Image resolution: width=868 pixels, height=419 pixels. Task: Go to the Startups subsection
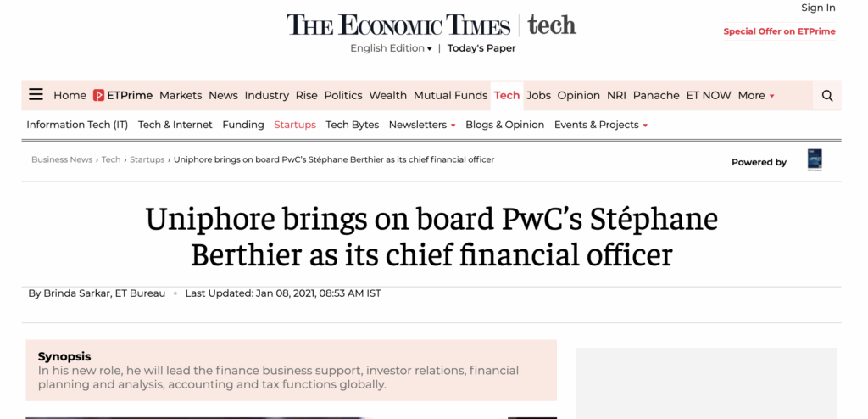point(295,125)
